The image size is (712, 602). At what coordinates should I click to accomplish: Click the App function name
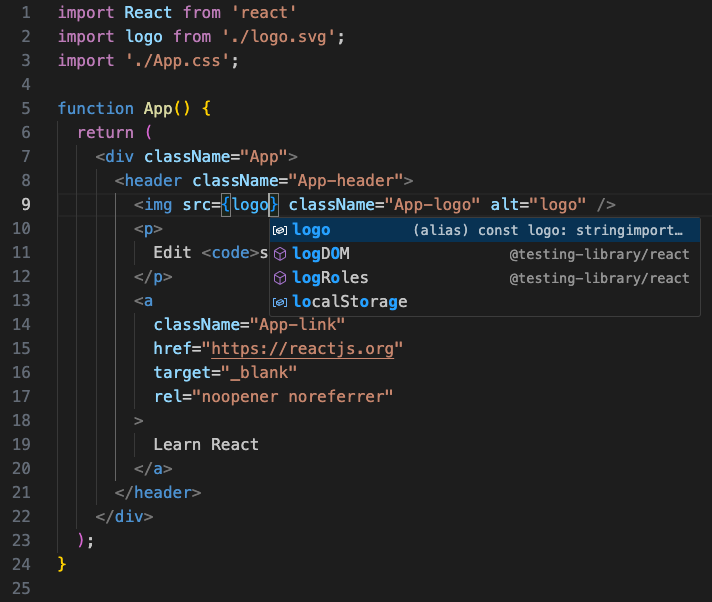[158, 109]
